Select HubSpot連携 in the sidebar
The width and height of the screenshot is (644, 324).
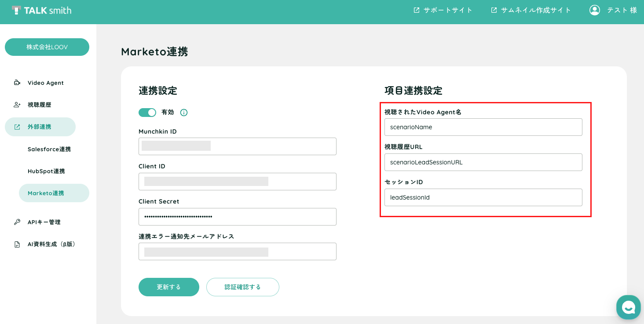coord(46,171)
